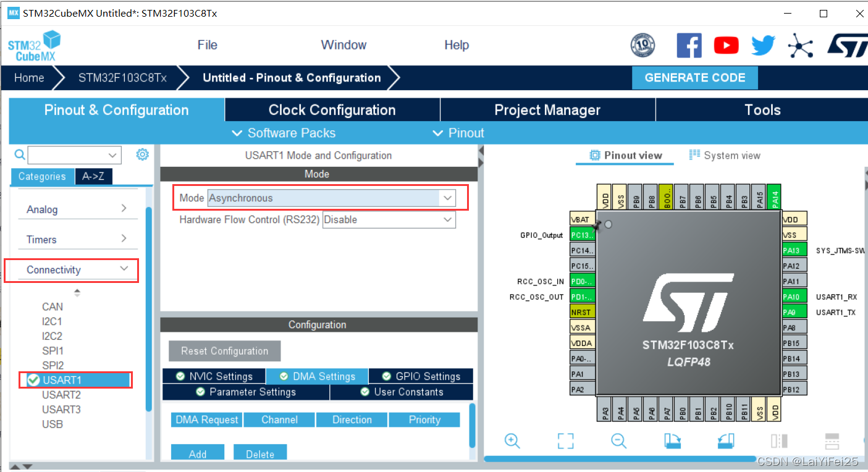
Task: Click the GPIO Settings check icon
Action: click(387, 376)
